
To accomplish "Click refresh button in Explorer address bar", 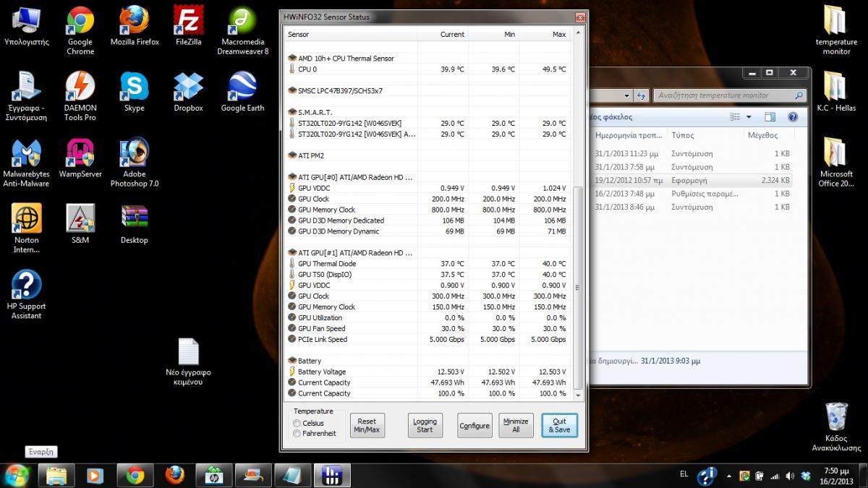I will 641,95.
